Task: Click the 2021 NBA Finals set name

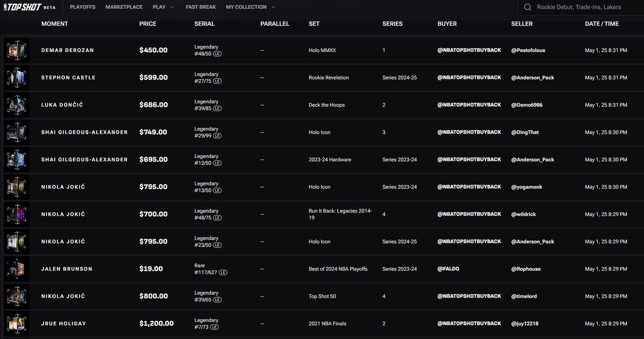Action: point(326,323)
